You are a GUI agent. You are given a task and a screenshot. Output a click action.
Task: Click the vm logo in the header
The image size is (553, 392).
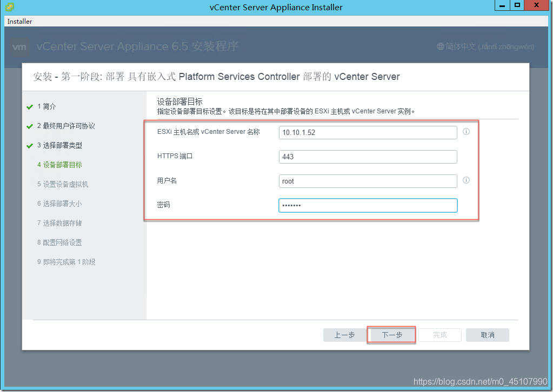(19, 47)
